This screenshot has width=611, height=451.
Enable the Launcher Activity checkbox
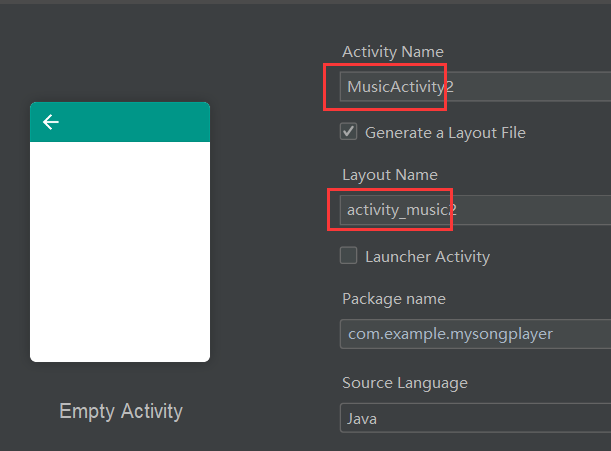[349, 255]
